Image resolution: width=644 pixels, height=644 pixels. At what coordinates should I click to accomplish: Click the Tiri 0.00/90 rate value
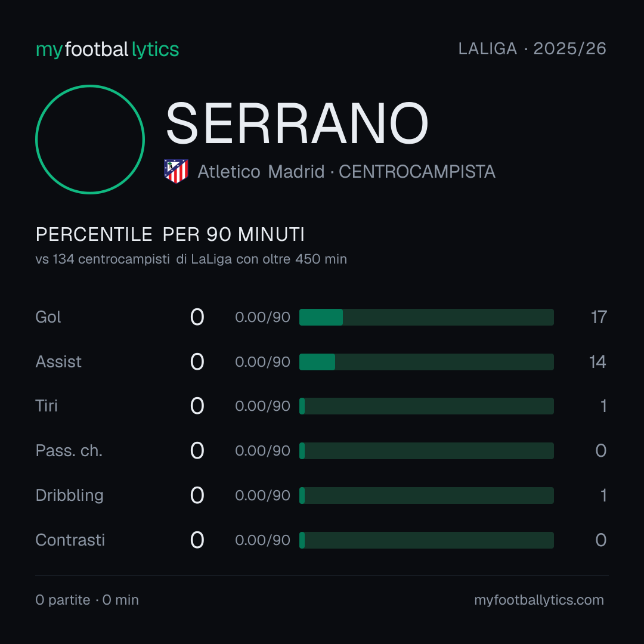click(262, 406)
